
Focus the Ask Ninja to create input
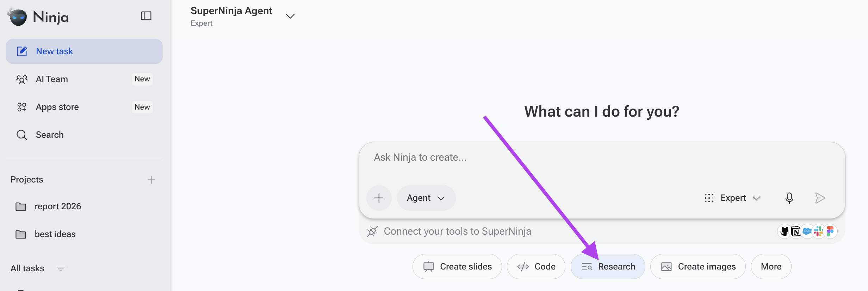pyautogui.click(x=602, y=162)
